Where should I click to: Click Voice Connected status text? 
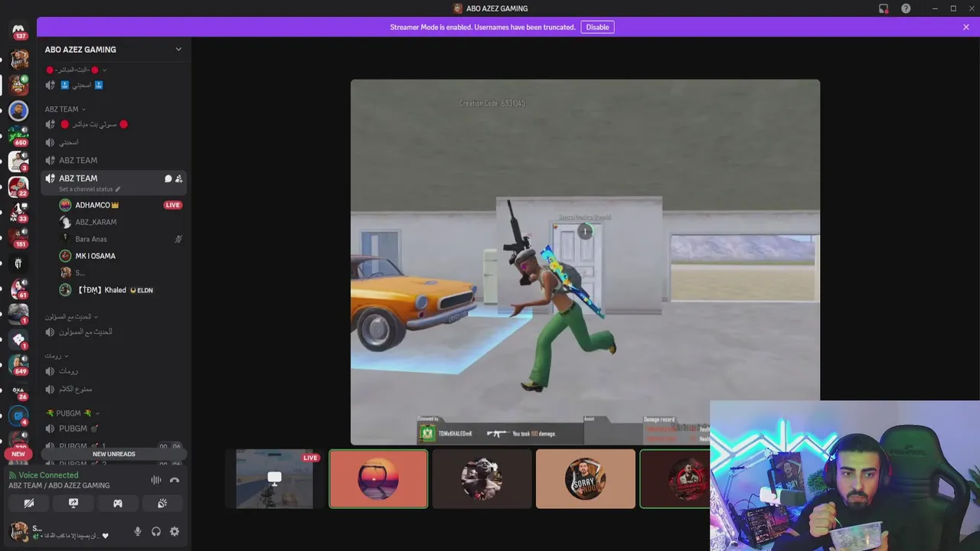coord(48,475)
